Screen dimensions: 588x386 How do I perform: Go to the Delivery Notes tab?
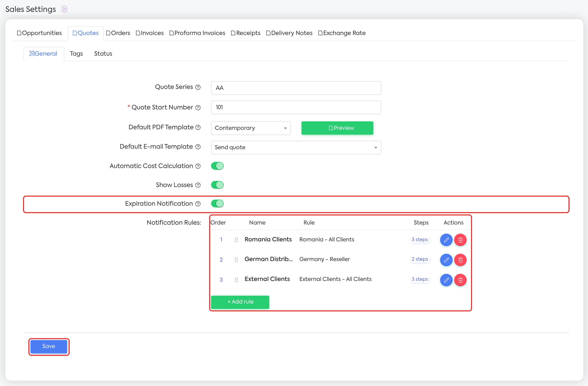pyautogui.click(x=289, y=33)
